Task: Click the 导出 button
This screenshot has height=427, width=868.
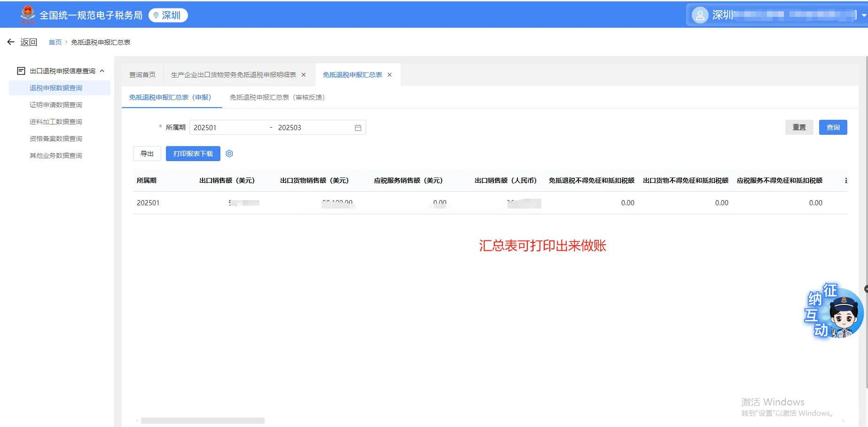Action: [147, 153]
